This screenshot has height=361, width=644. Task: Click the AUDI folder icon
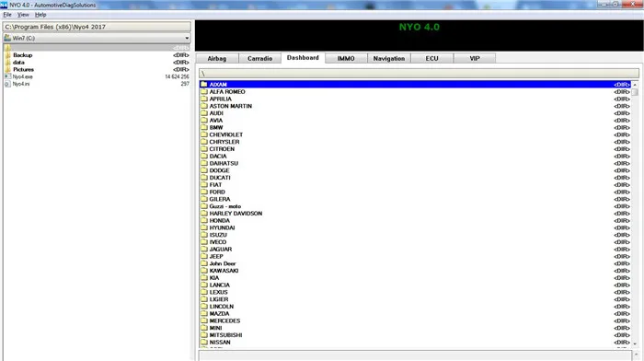[204, 113]
